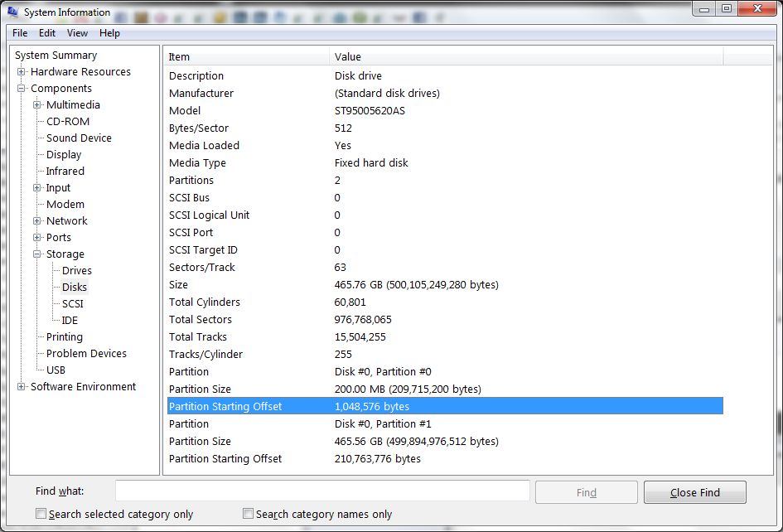Click the System Information title bar icon

(x=12, y=11)
